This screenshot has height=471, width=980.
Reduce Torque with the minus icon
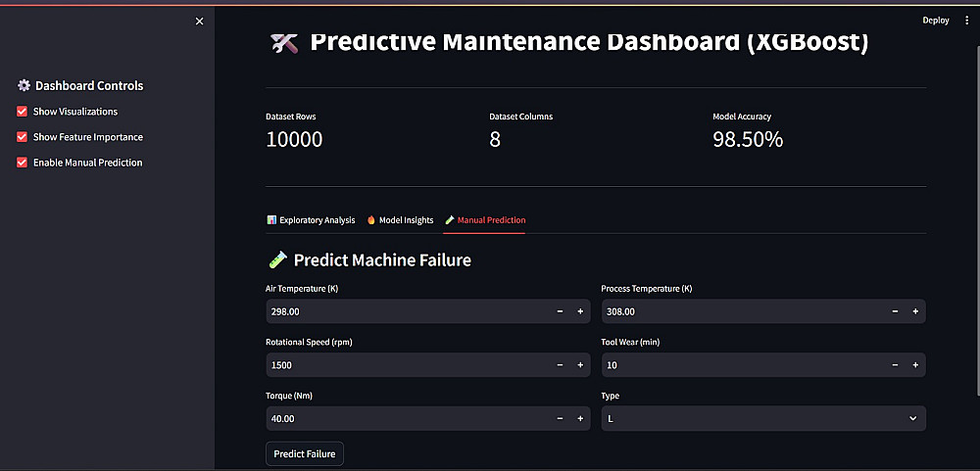pos(560,418)
